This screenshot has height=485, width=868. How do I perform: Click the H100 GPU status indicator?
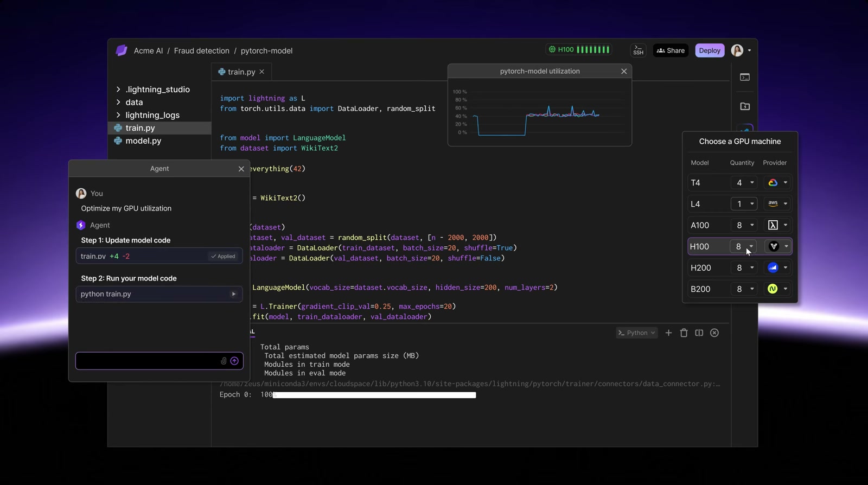[x=579, y=49]
